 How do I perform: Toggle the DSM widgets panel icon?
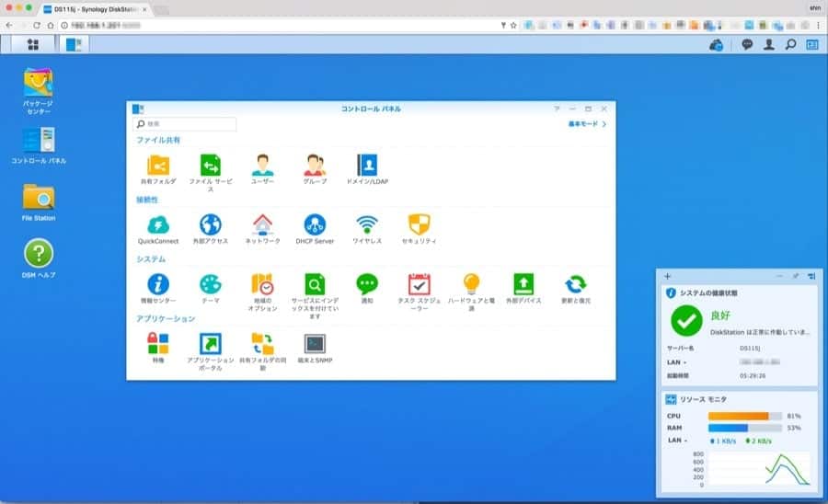[812, 45]
